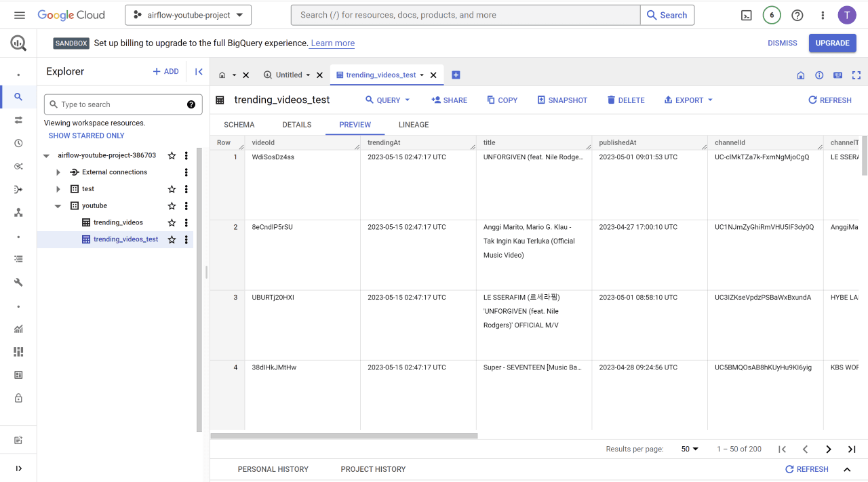The height and width of the screenshot is (482, 868).
Task: Click the COPY table button
Action: pyautogui.click(x=502, y=100)
